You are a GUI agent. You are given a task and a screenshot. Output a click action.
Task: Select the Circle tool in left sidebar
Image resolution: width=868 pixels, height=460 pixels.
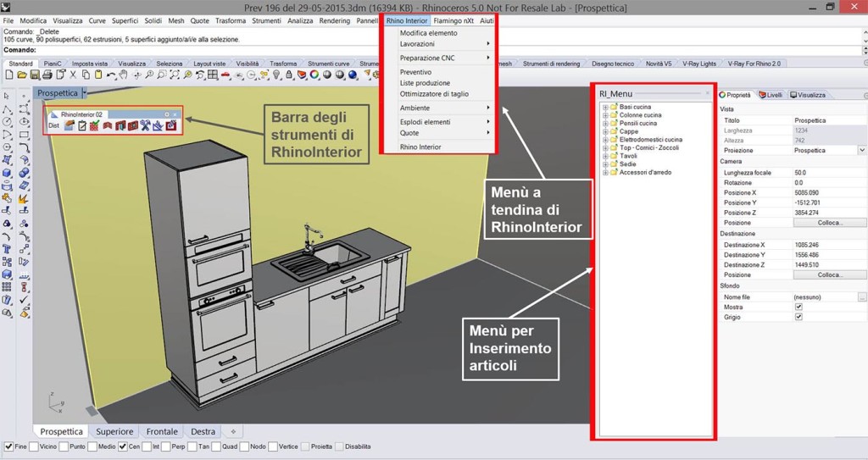tap(7, 122)
